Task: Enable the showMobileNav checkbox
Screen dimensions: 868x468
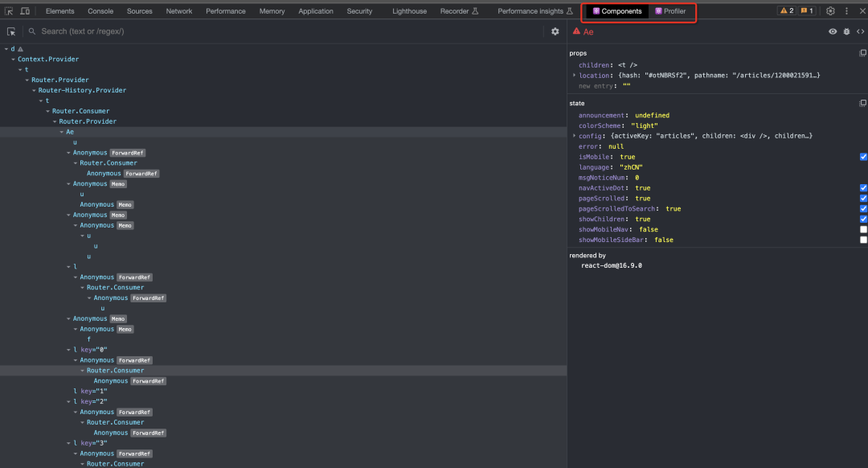Action: pos(863,229)
